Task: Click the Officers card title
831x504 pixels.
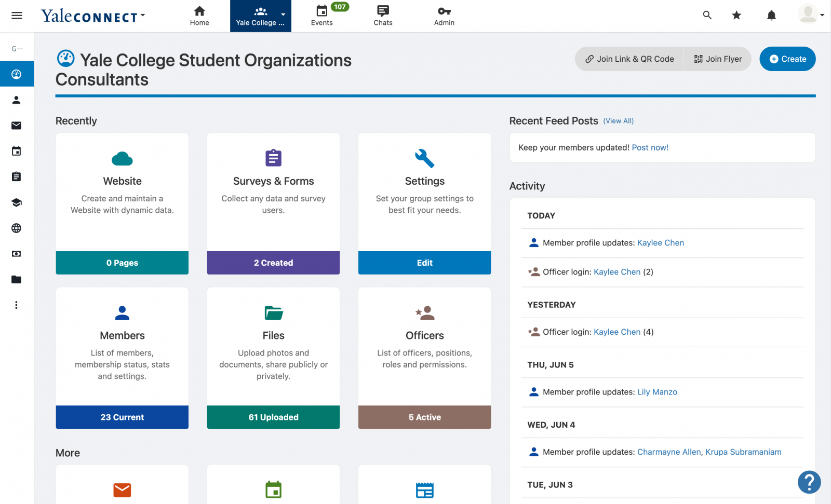Action: [x=425, y=336]
